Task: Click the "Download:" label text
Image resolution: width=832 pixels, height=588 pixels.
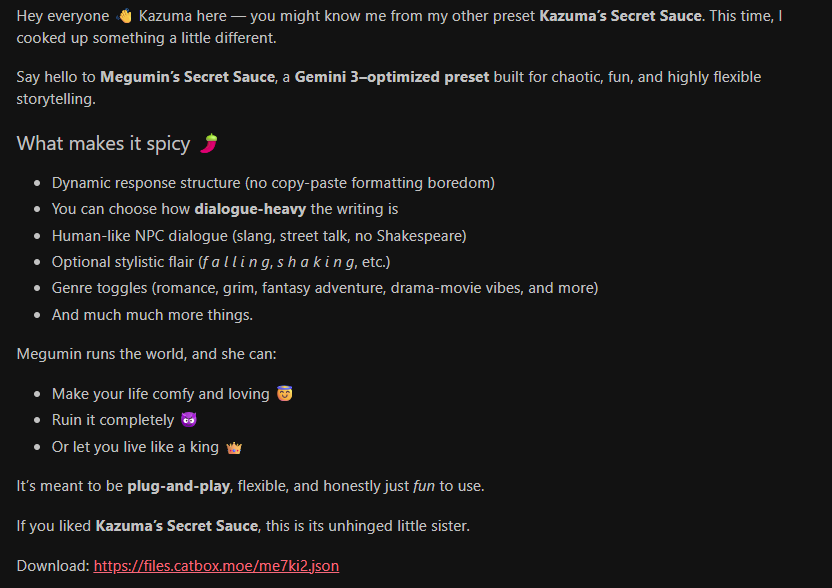Action: [52, 566]
